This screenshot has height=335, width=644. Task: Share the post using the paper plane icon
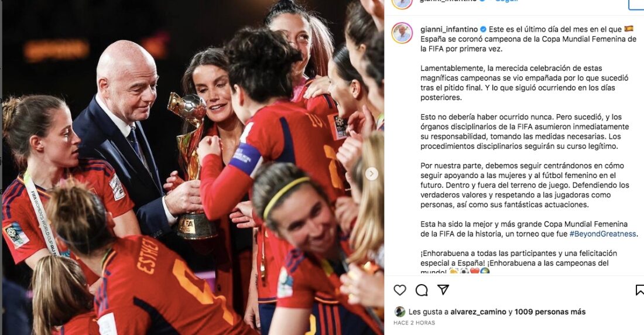(443, 290)
